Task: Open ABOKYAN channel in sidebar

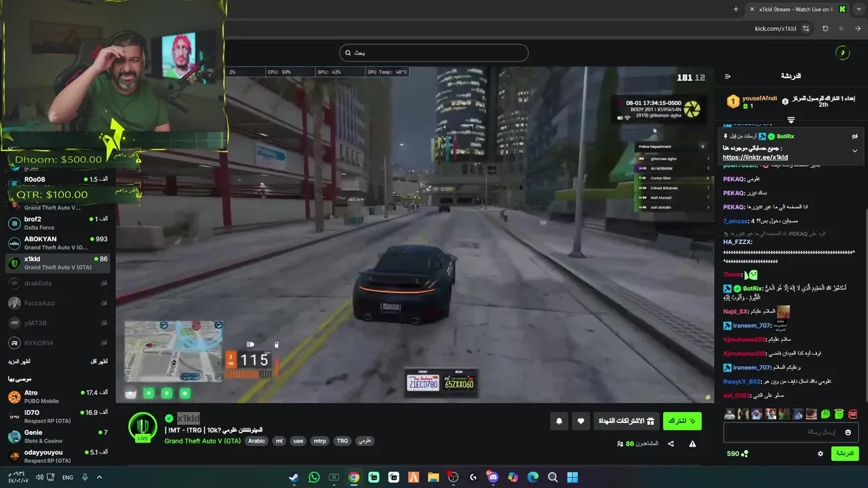Action: (x=58, y=243)
